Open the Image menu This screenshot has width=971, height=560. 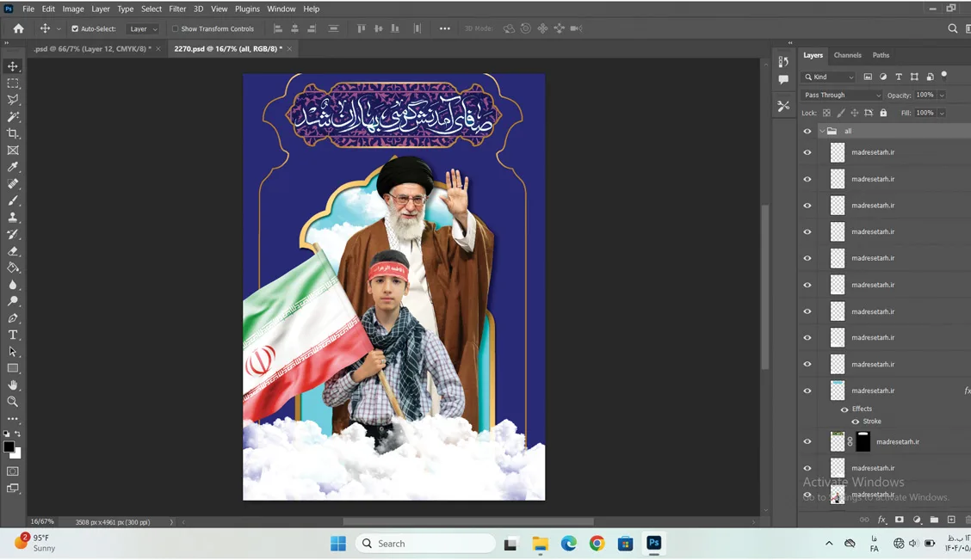[x=73, y=9]
